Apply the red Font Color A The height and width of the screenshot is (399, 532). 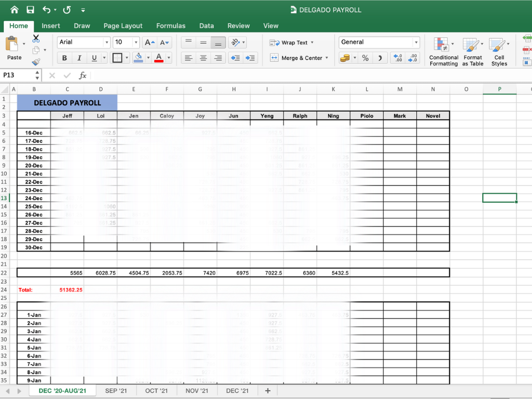click(x=159, y=58)
